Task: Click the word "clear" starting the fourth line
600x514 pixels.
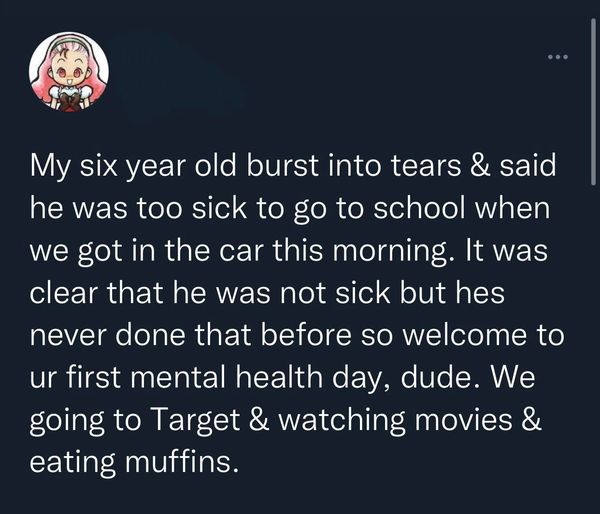Action: pyautogui.click(x=64, y=293)
